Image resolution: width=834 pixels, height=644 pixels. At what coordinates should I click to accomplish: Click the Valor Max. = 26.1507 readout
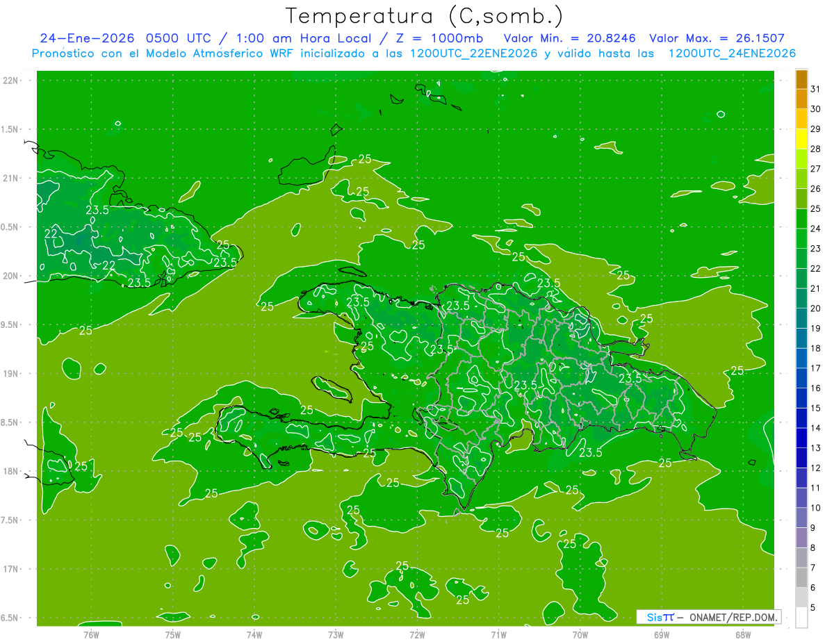pos(717,38)
